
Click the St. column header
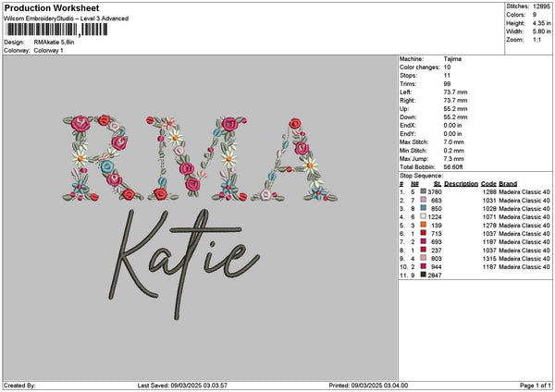pos(437,183)
